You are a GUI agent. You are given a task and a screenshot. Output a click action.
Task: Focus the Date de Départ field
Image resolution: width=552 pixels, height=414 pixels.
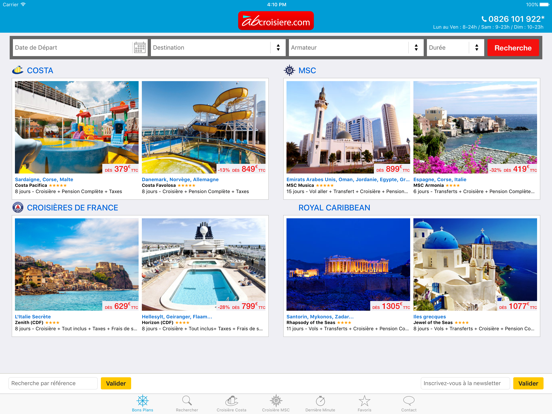click(x=80, y=48)
